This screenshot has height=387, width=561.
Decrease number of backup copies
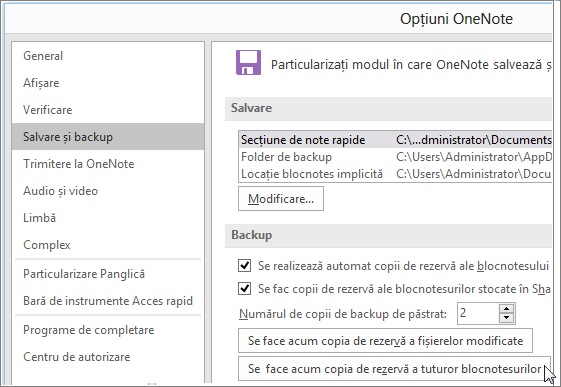[506, 318]
